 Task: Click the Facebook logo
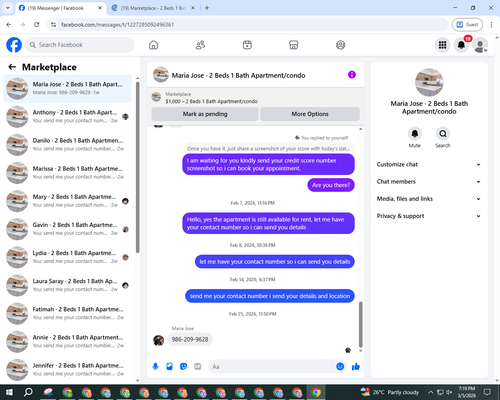click(x=14, y=45)
